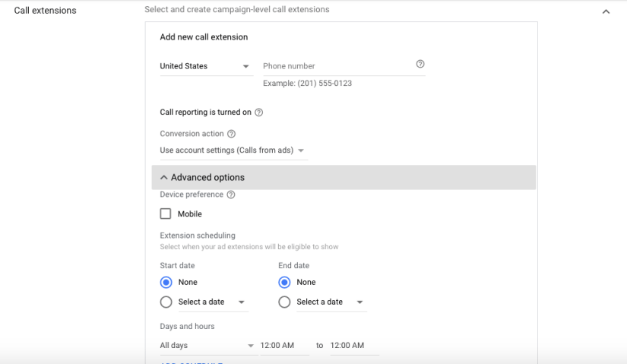This screenshot has width=627, height=364.
Task: Click into the Phone number field
Action: 334,67
